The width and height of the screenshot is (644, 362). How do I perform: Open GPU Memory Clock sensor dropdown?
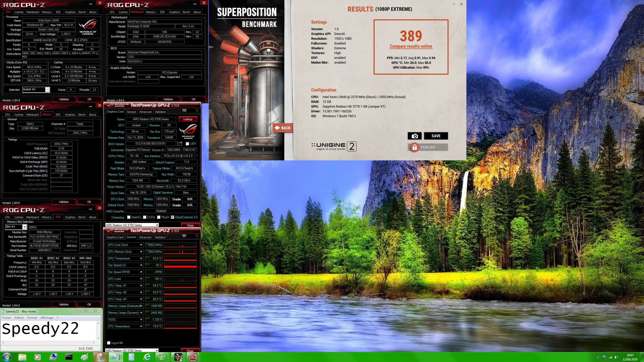[x=141, y=252]
